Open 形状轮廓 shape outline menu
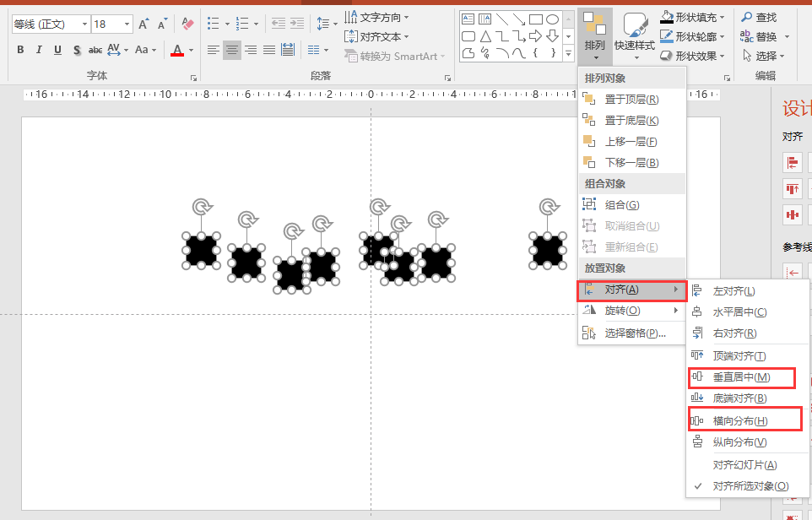The height and width of the screenshot is (520, 812). tap(692, 36)
